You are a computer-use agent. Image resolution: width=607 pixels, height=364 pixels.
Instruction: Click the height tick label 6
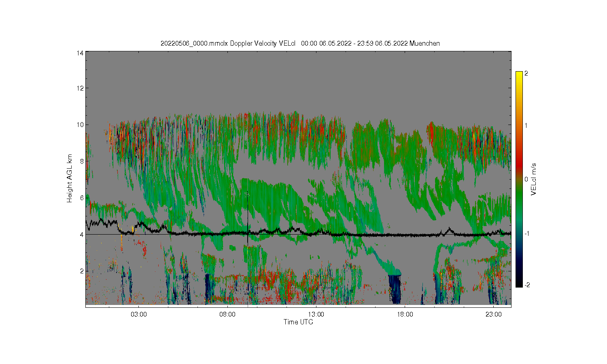(82, 198)
